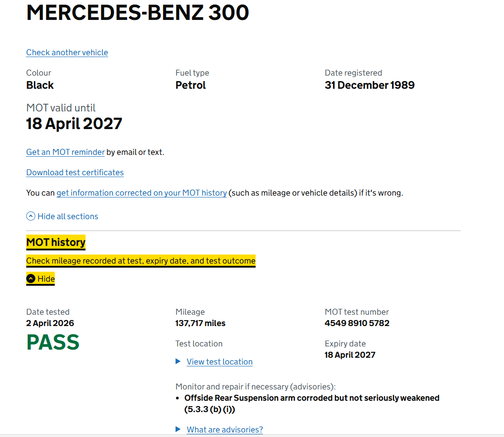Click the Check mileage recorded at test summary
The width and height of the screenshot is (504, 437).
141,261
